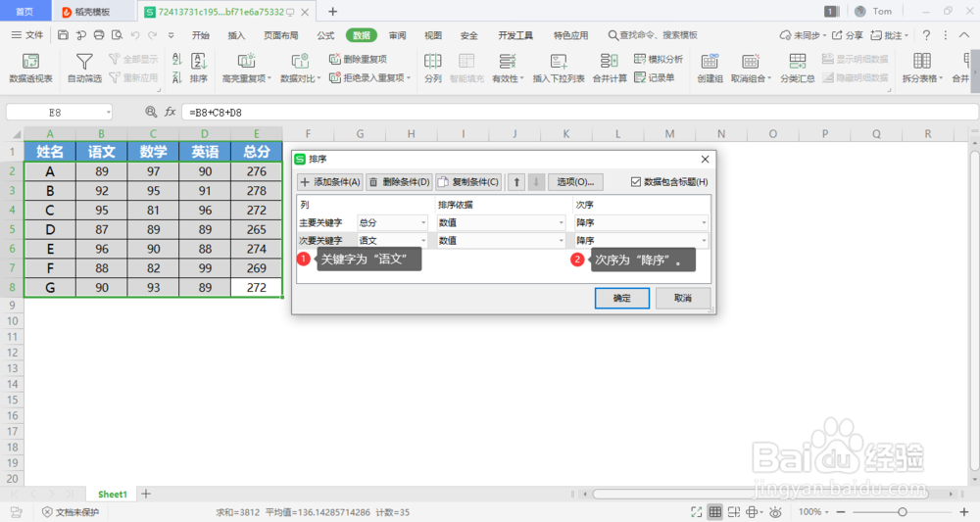
Task: Open the 分享 share button
Action: tap(848, 35)
